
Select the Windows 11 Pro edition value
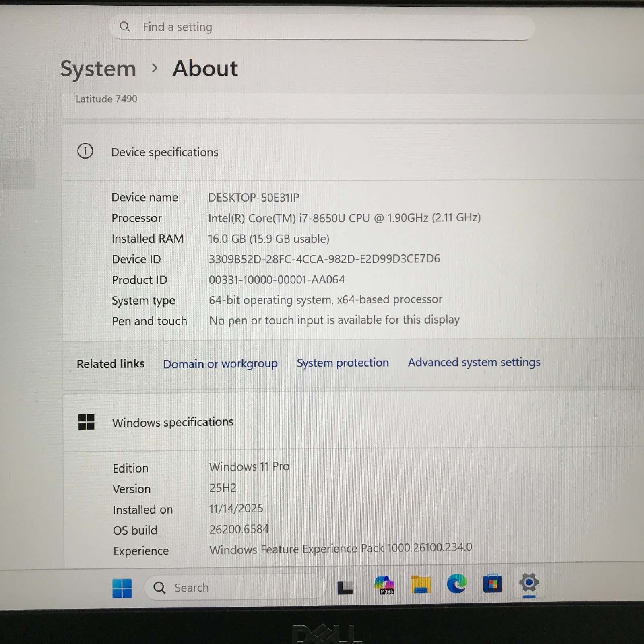click(250, 466)
